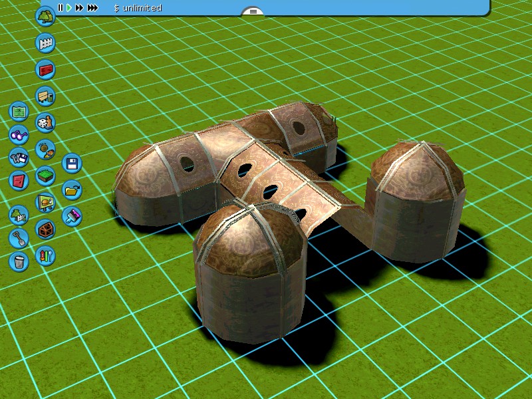Expand the top bar pull-down handle

tap(253, 11)
